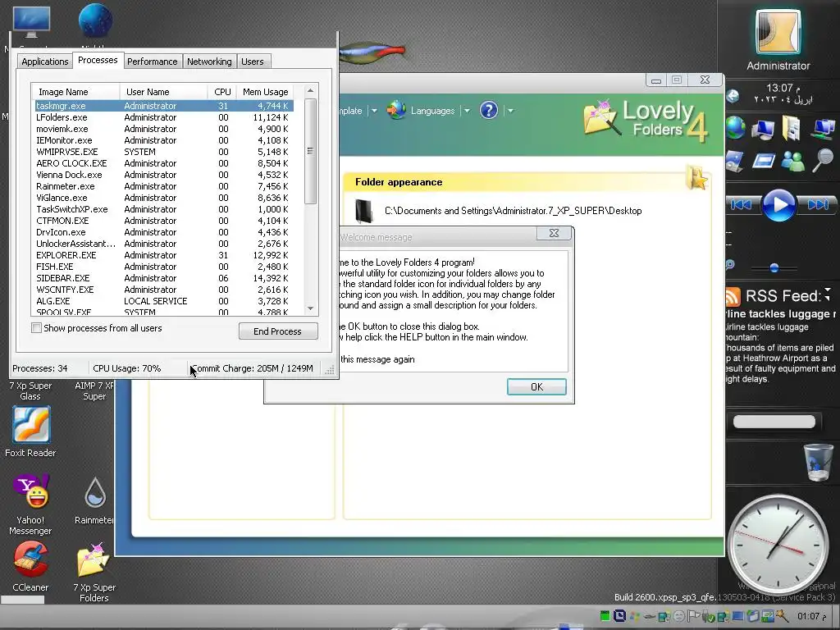
Task: Sort processes by Mem Usage column
Action: click(x=265, y=92)
